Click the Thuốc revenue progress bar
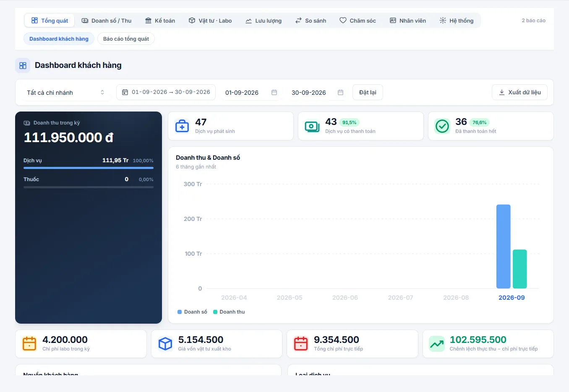 coord(89,187)
